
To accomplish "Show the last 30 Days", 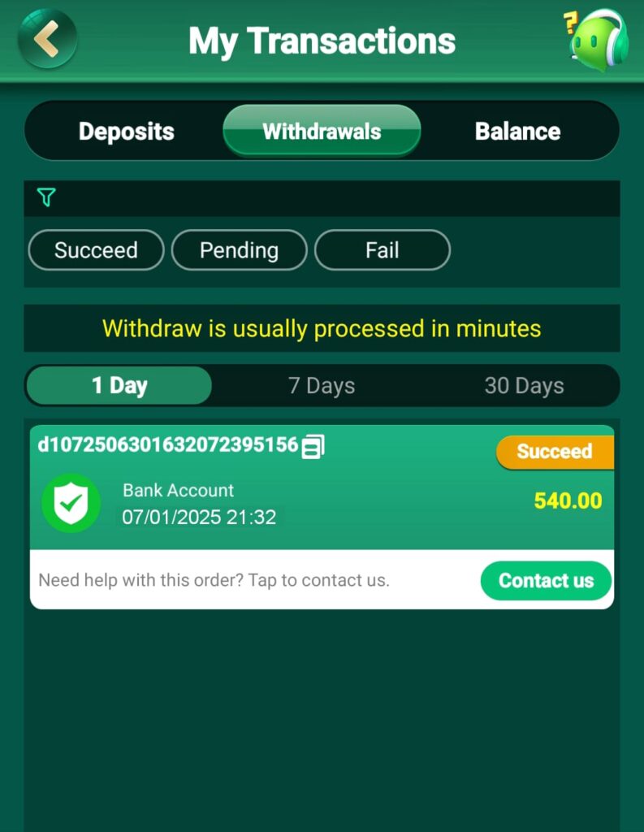I will tap(524, 386).
